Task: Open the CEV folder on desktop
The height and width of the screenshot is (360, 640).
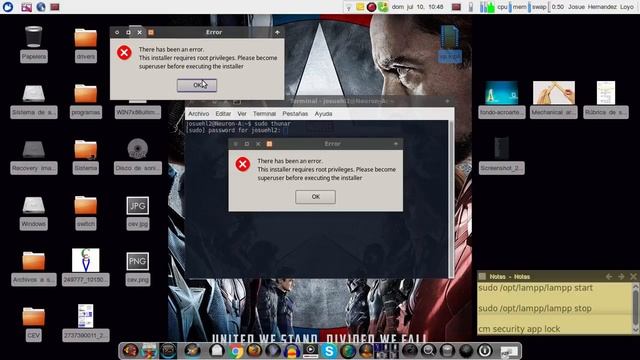Action: (x=33, y=317)
